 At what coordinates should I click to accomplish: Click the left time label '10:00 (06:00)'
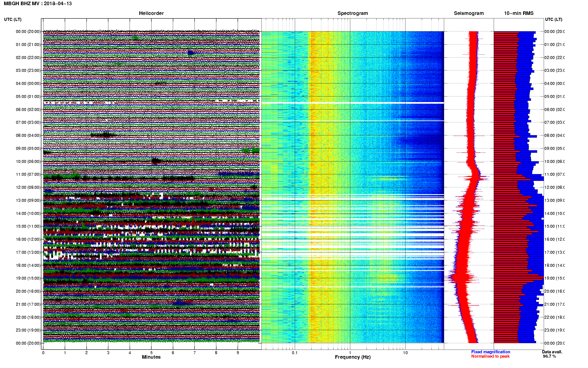tap(28, 162)
